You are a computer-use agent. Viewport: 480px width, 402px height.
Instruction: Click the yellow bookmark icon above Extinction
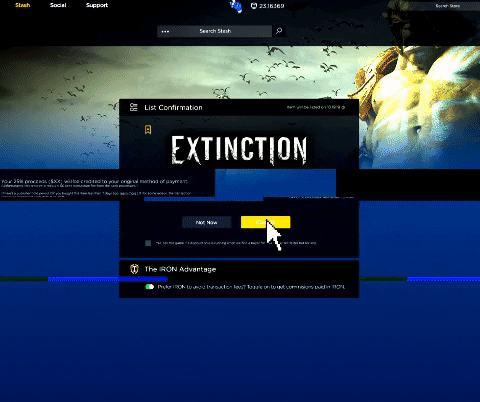148,129
